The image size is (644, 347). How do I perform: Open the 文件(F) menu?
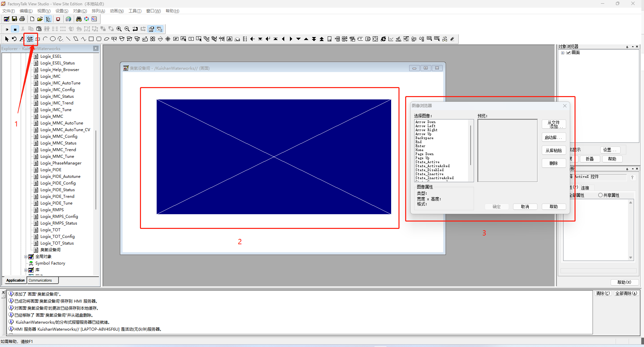point(9,11)
